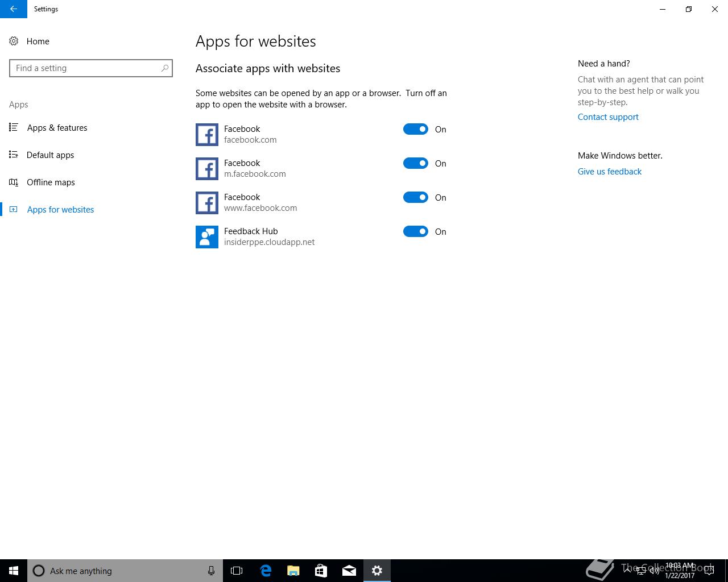
Task: Click the Make Windows better. text
Action: pos(620,156)
